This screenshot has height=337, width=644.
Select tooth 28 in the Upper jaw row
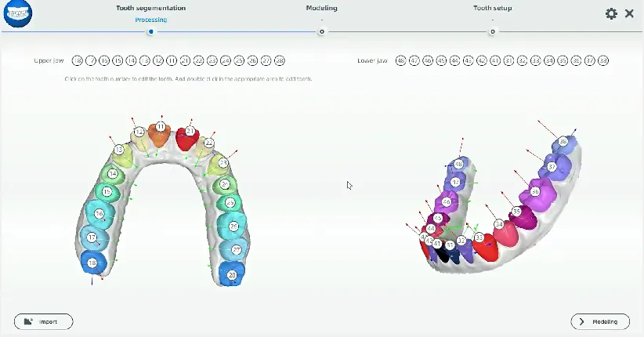pos(280,60)
